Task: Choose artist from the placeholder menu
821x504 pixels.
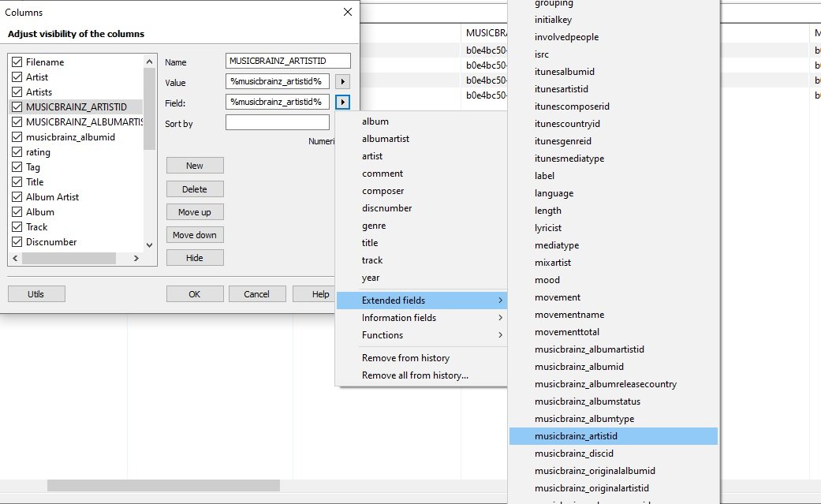Action: click(x=421, y=156)
